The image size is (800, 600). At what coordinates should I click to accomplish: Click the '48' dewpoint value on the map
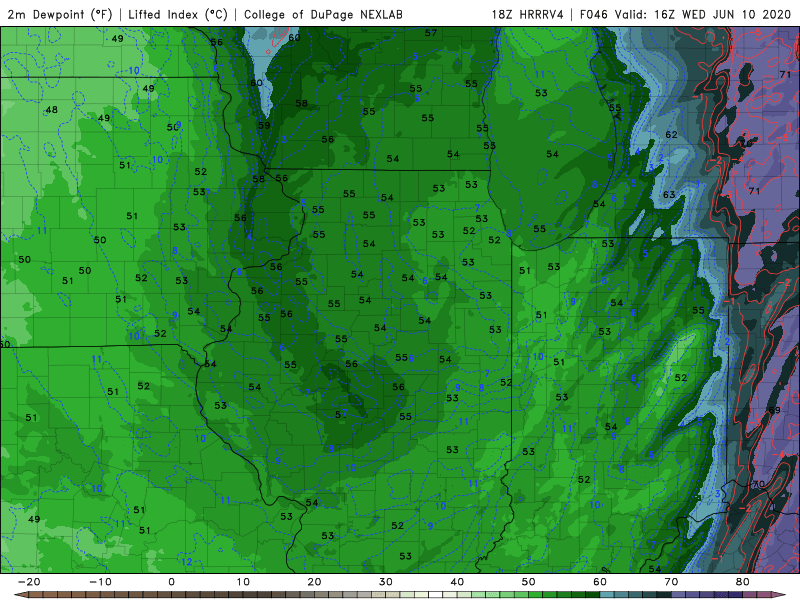[52, 110]
